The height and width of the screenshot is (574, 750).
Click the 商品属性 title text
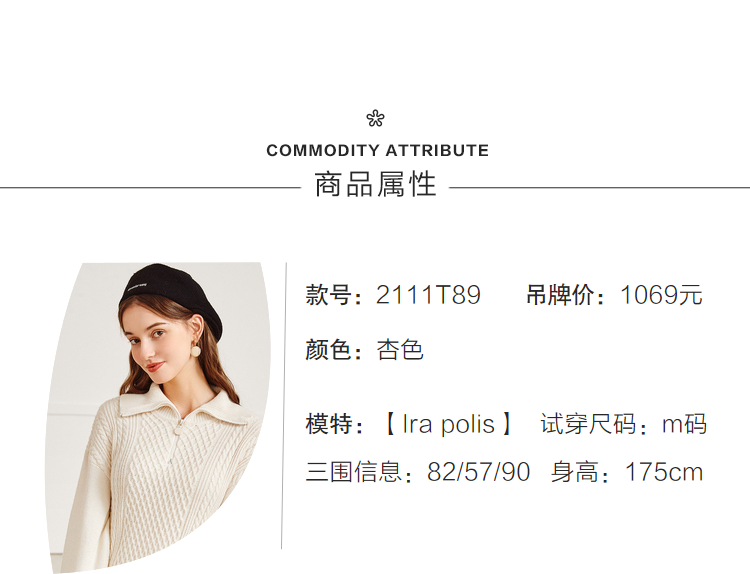click(x=375, y=184)
